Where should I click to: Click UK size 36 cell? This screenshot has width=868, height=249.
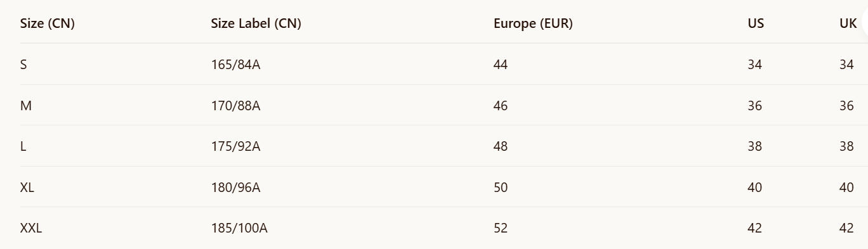tap(846, 106)
